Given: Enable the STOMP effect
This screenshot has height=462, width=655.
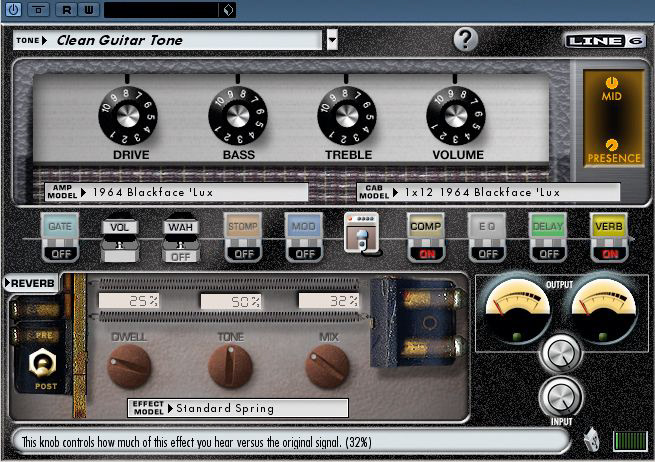Looking at the screenshot, I should pos(243,237).
